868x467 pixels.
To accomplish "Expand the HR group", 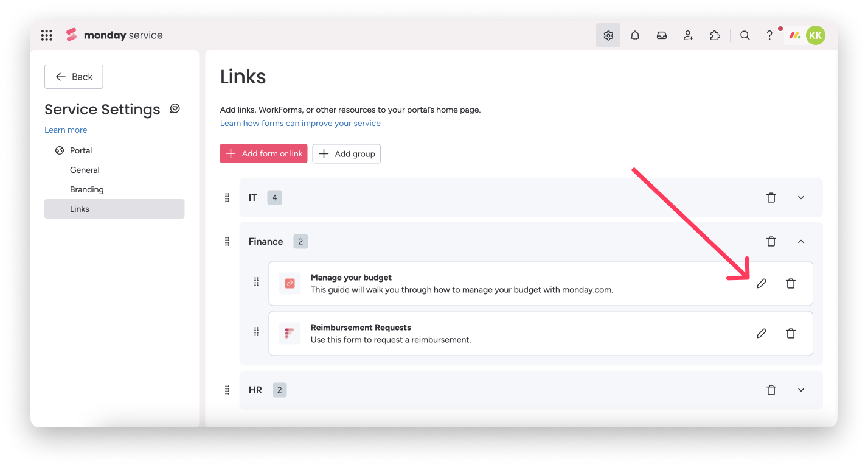I will tap(801, 390).
